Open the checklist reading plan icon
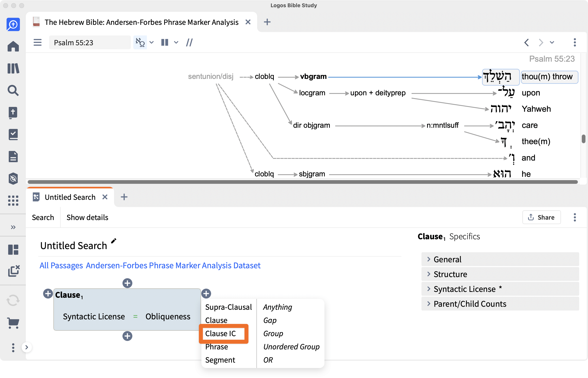Screen dimensions: 588x378 13,135
